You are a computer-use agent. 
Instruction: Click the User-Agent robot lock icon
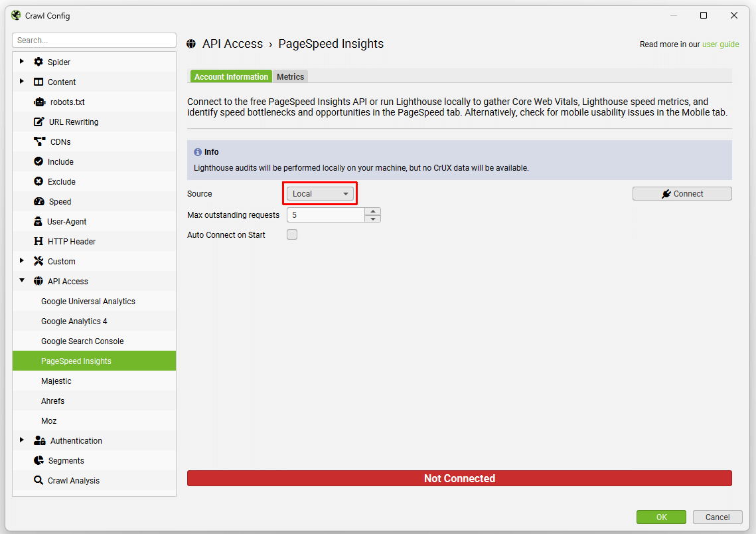tap(38, 221)
